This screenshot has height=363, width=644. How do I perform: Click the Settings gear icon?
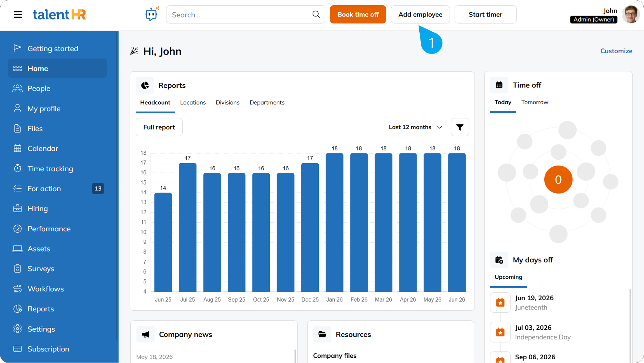(17, 329)
